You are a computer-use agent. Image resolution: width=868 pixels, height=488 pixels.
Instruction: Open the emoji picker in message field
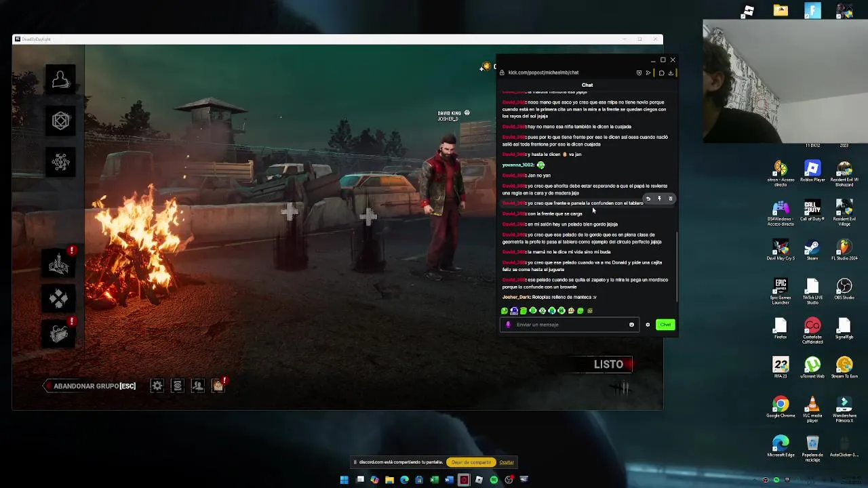[631, 325]
